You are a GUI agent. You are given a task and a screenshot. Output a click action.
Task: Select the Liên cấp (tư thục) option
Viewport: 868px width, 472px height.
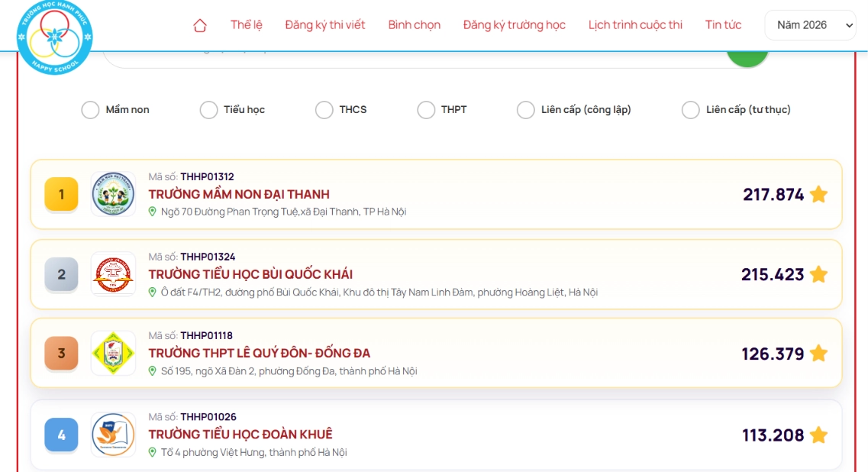click(690, 110)
